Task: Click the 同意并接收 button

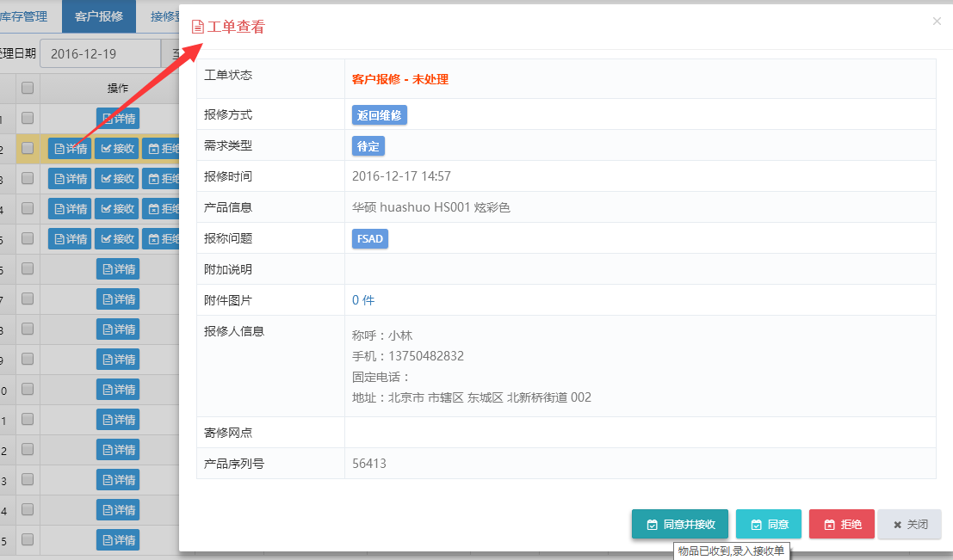Action: point(680,524)
